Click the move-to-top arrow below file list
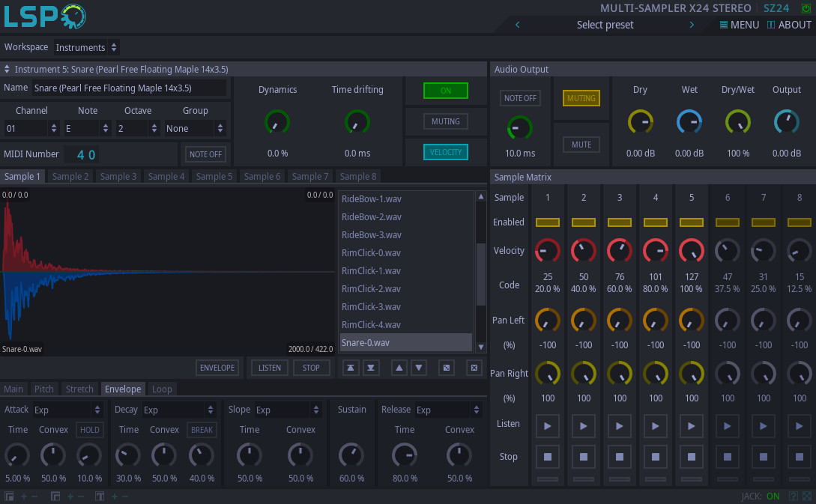816x504 pixels. click(x=351, y=368)
